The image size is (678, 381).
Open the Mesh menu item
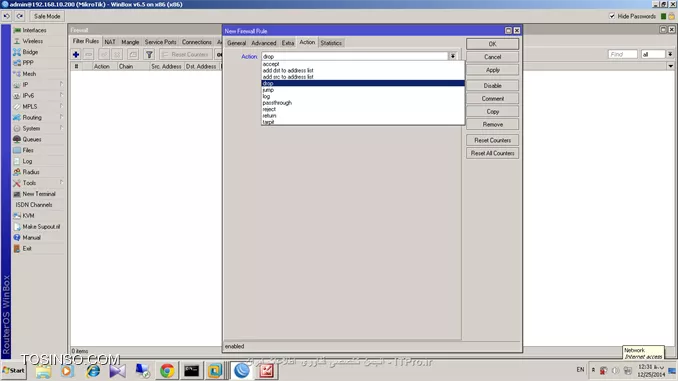[x=29, y=74]
